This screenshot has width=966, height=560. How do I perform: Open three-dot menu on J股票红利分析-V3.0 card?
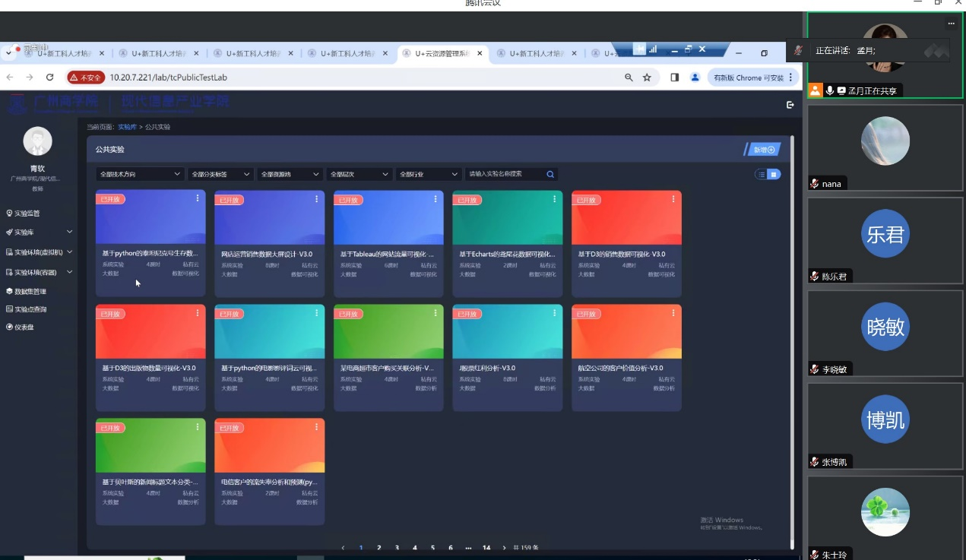coord(555,312)
